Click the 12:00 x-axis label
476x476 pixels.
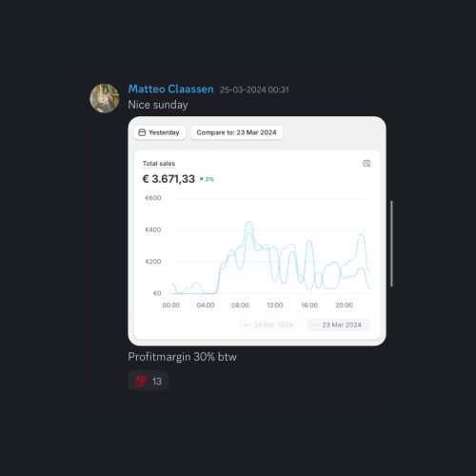pyautogui.click(x=275, y=305)
